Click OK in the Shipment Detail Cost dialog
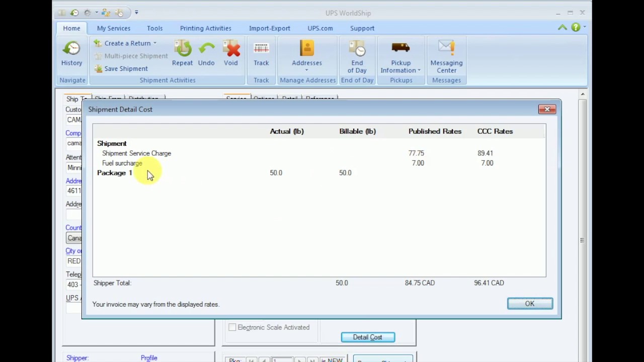 point(530,304)
